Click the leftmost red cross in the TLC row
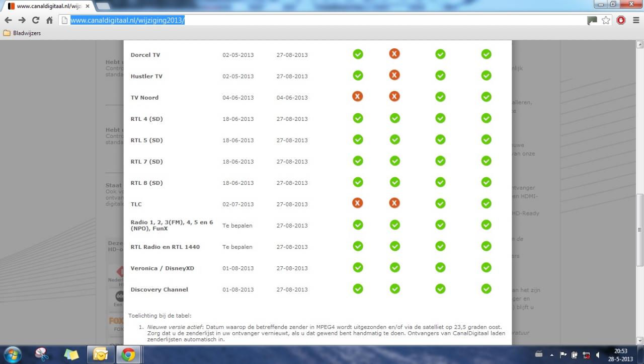 tap(358, 203)
